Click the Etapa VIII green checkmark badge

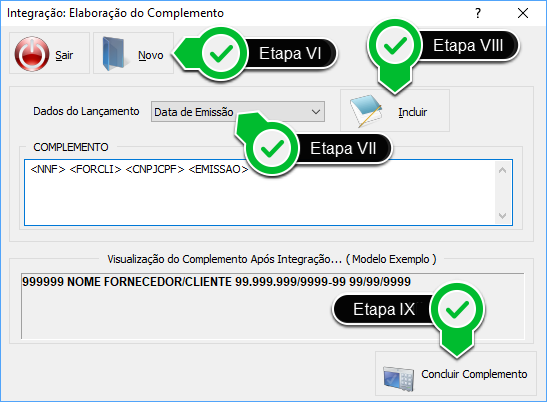tap(395, 46)
